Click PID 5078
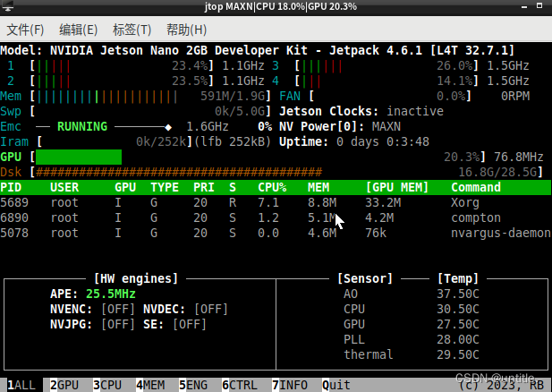Image resolution: width=552 pixels, height=392 pixels. pyautogui.click(x=14, y=234)
